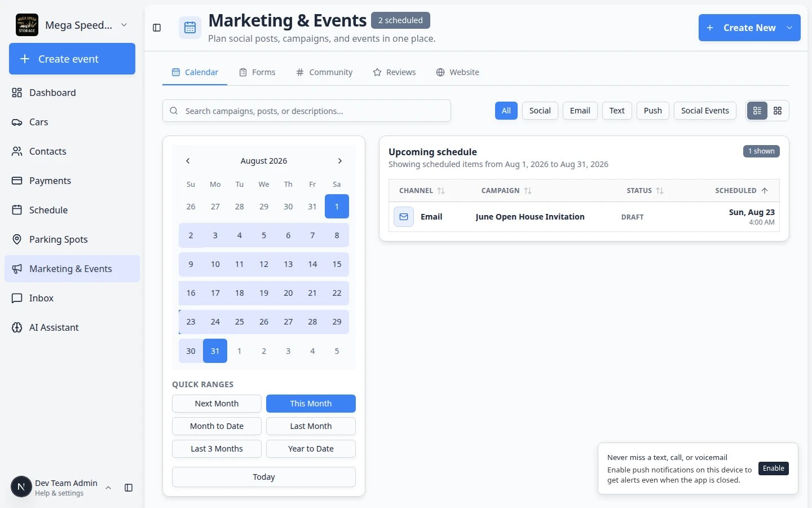Jump to Today in the calendar
Image resolution: width=812 pixels, height=508 pixels.
click(264, 477)
